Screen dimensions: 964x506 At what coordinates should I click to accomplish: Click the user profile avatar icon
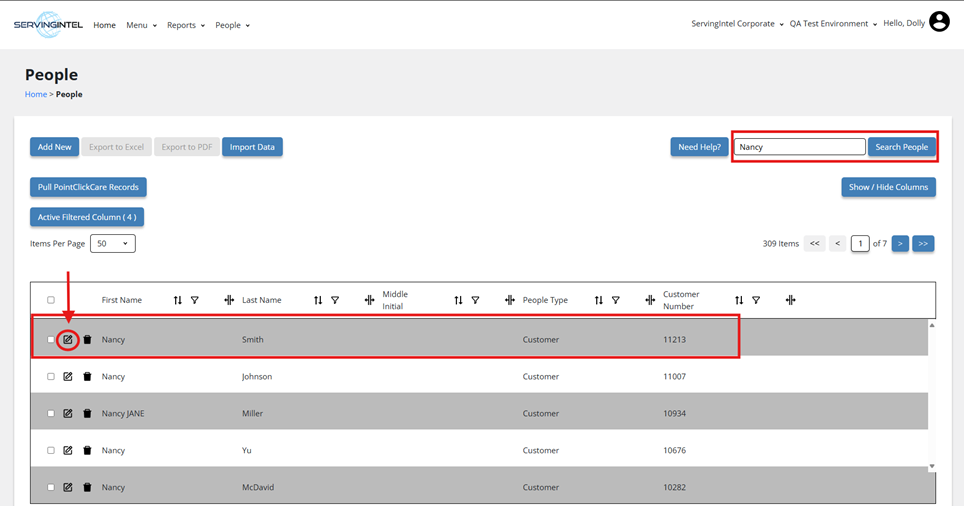(x=939, y=22)
